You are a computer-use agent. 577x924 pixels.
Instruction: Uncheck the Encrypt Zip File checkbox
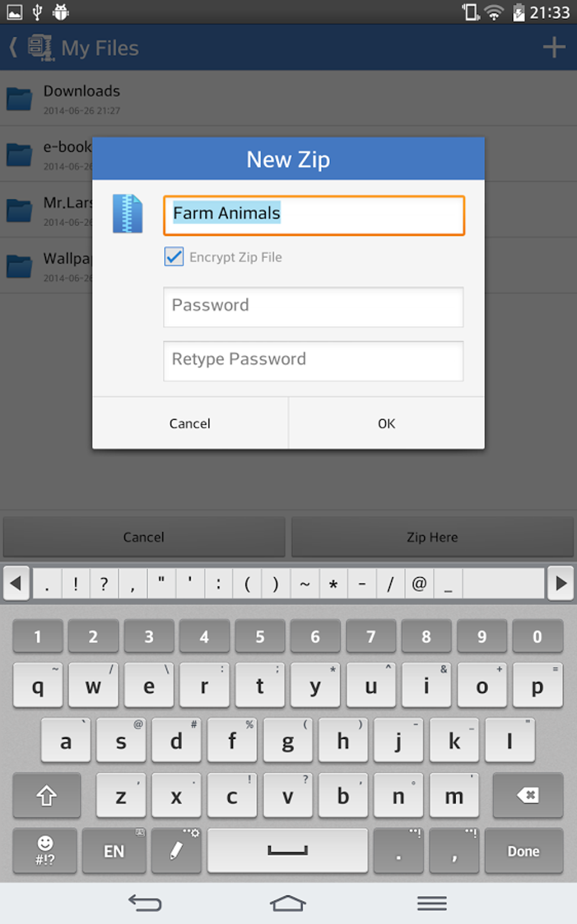(x=174, y=257)
